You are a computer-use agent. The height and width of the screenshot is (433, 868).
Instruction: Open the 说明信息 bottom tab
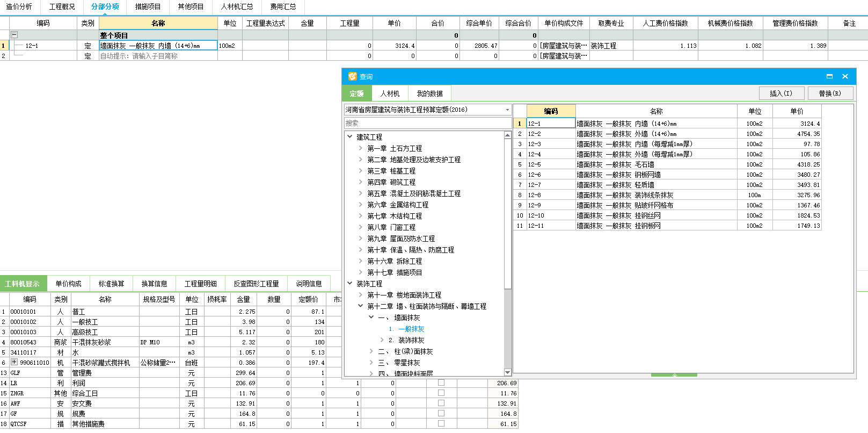(x=309, y=284)
